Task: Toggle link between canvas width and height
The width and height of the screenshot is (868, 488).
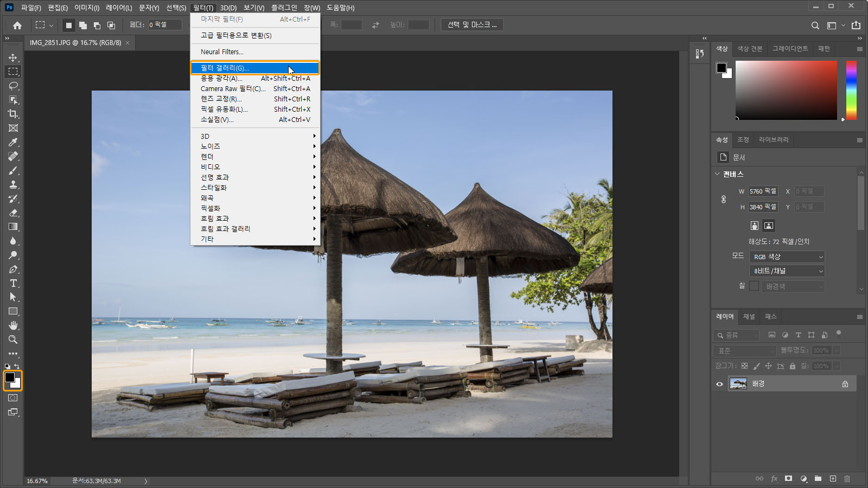Action: pos(724,199)
